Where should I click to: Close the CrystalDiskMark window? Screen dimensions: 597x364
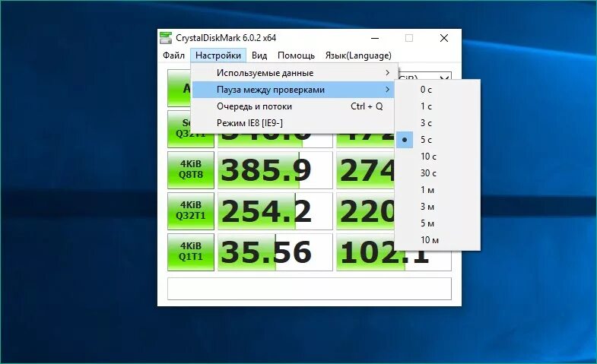click(x=444, y=38)
